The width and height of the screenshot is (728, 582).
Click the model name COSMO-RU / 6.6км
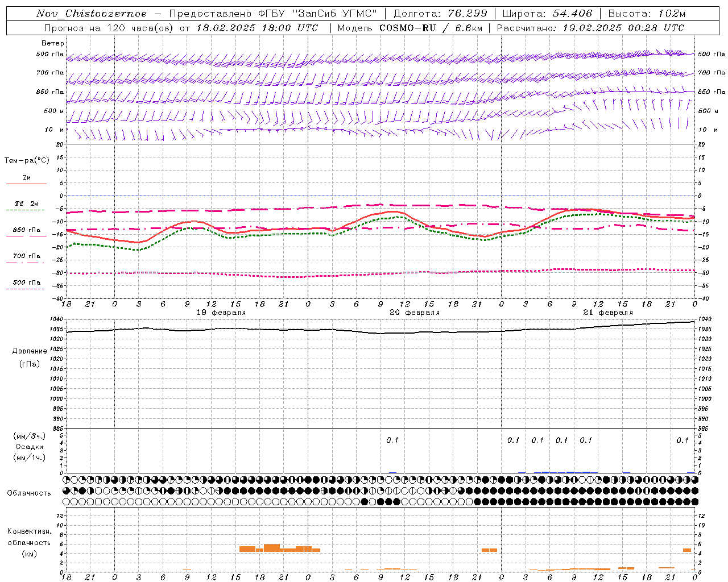(431, 28)
